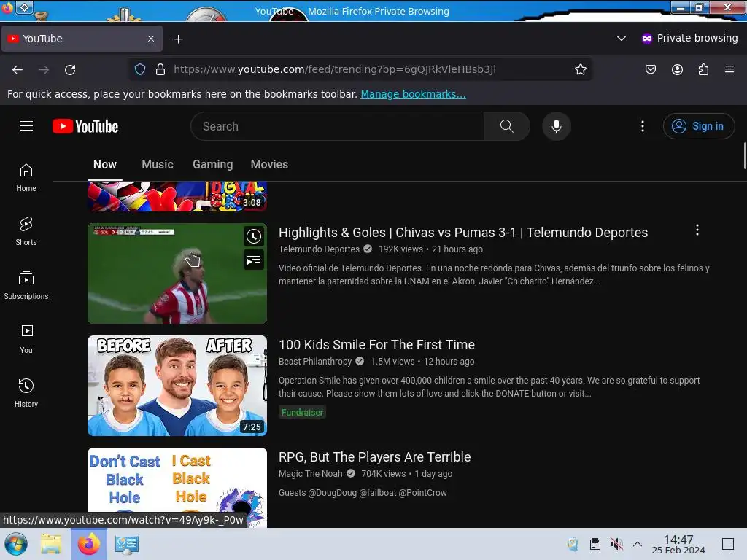The width and height of the screenshot is (747, 560).
Task: Open the system settings taskbar icon
Action: tap(127, 544)
